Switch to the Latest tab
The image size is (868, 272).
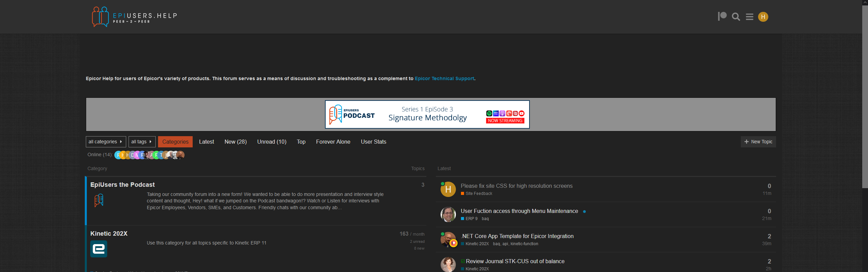207,142
